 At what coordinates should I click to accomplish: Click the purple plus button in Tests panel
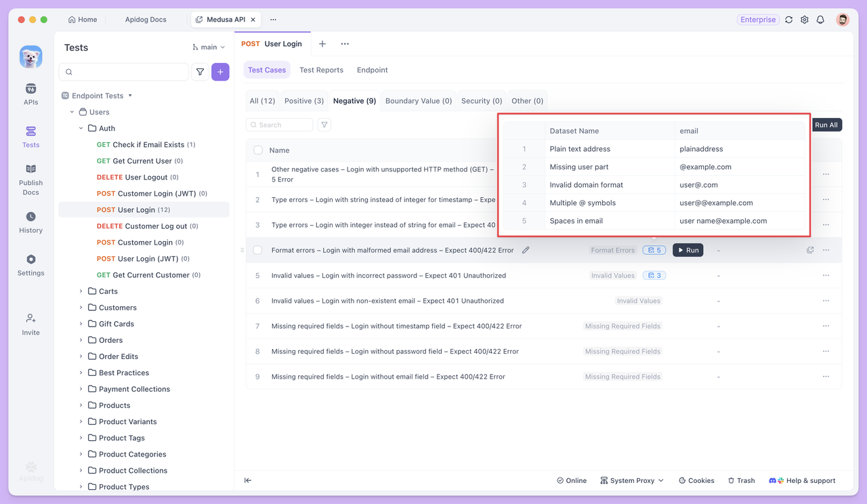220,72
